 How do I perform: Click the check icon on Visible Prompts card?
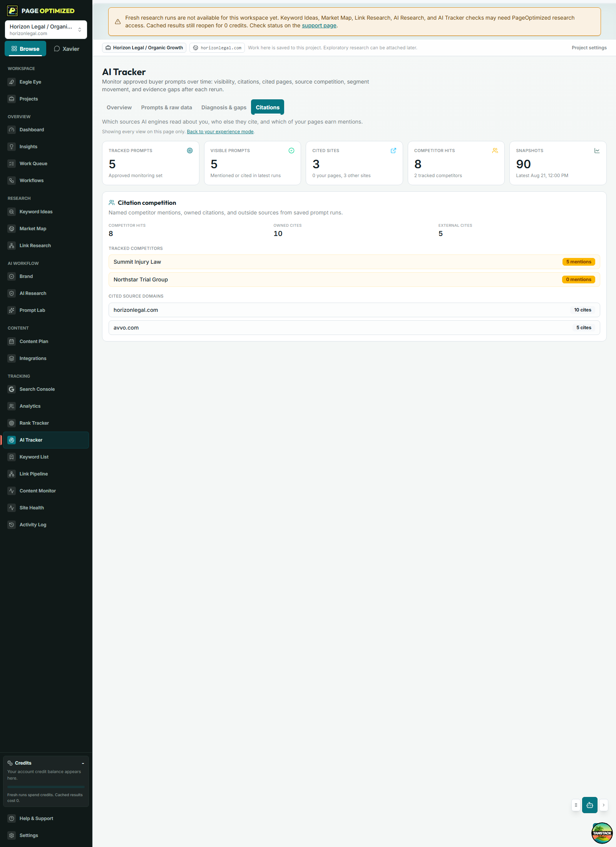coord(291,151)
